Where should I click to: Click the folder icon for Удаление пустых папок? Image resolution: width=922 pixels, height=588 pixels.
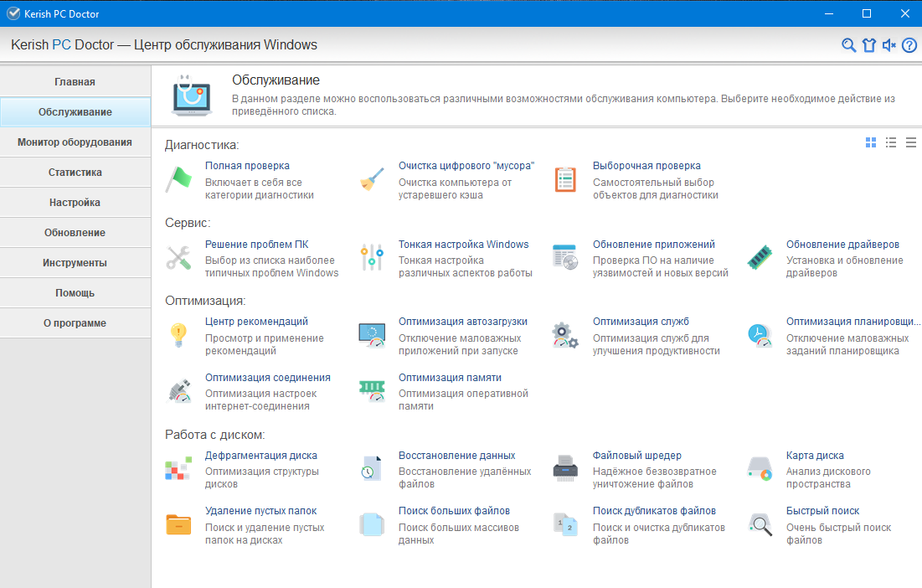(178, 524)
